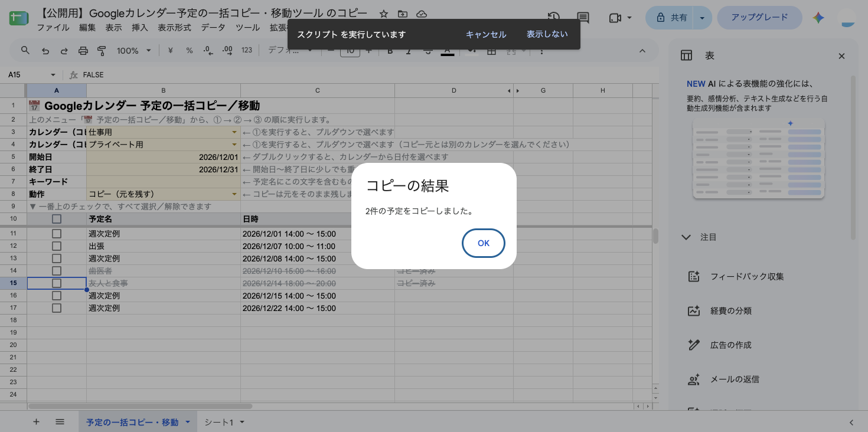Click the text color A button
Image resolution: width=868 pixels, height=432 pixels.
[x=448, y=51]
